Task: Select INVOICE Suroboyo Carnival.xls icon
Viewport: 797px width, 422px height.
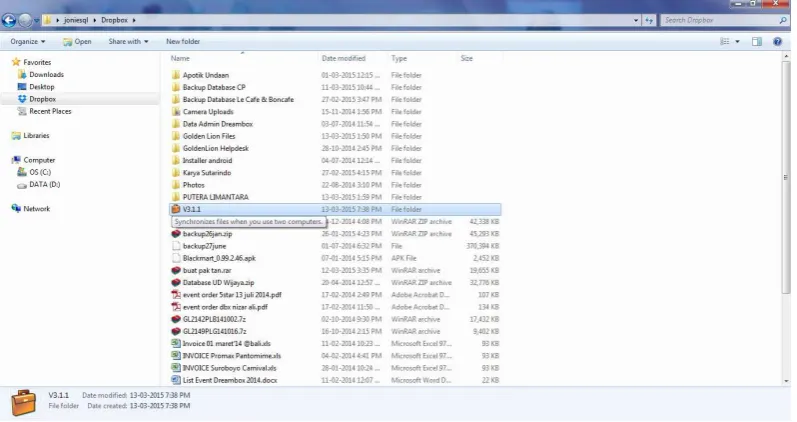Action: 176,368
